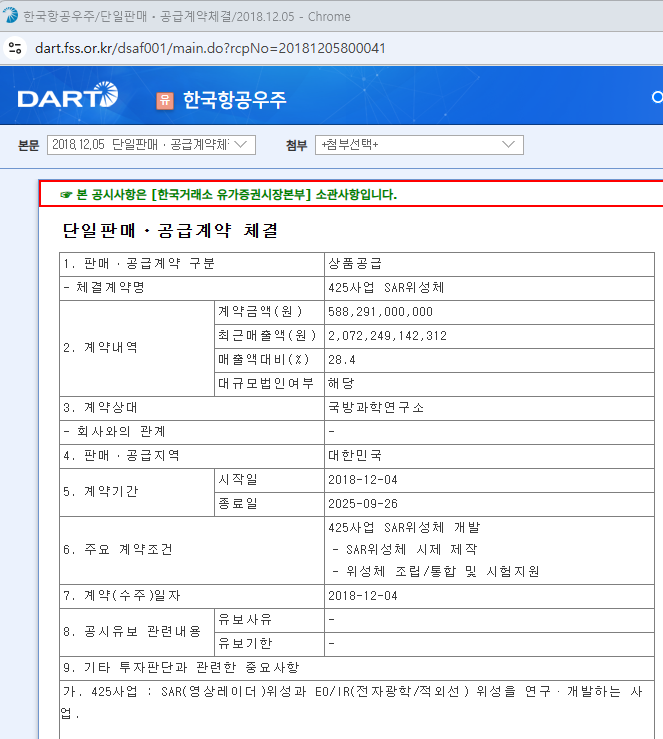This screenshot has height=739, width=663.
Task: Click the 종료일 label
Action: pos(237,504)
